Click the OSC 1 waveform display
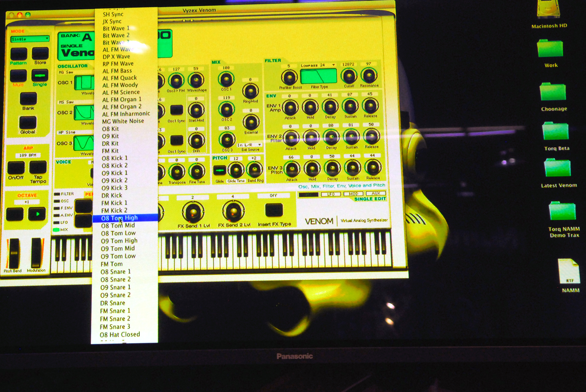Image resolution: width=586 pixels, height=392 pixels. pos(84,82)
